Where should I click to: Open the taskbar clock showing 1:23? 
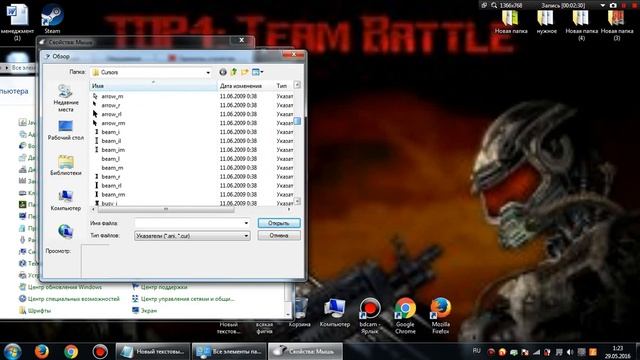click(618, 352)
